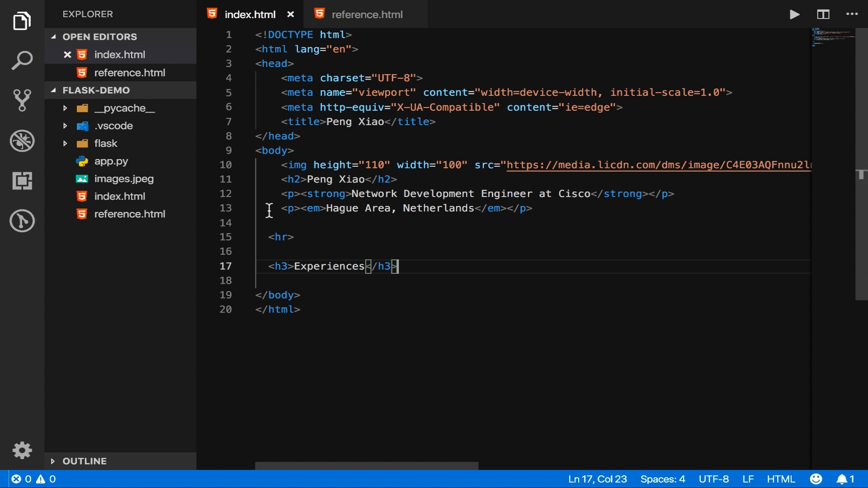Collapse the OPEN EDITORS section

point(99,37)
